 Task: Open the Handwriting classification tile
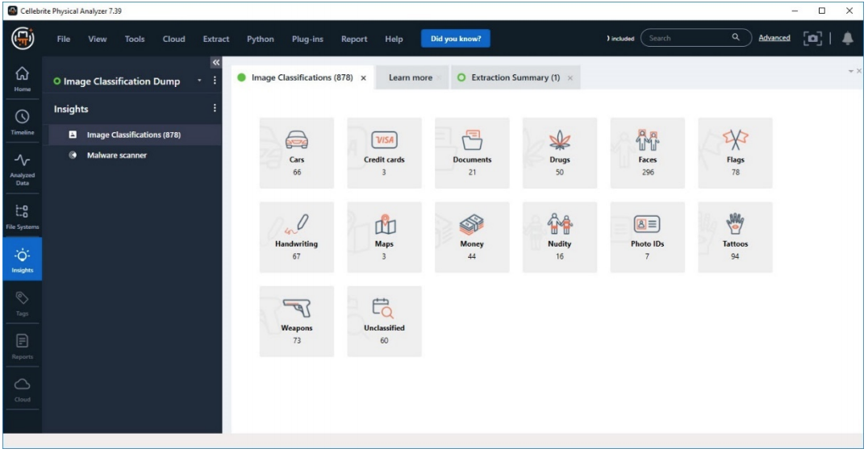click(297, 237)
